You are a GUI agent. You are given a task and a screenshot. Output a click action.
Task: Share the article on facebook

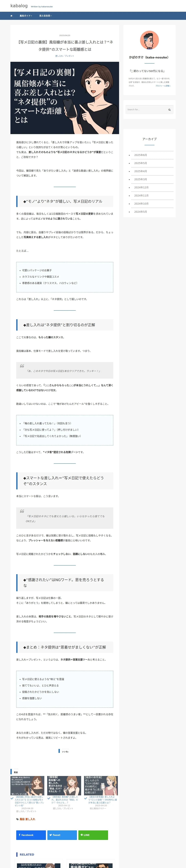31,835
